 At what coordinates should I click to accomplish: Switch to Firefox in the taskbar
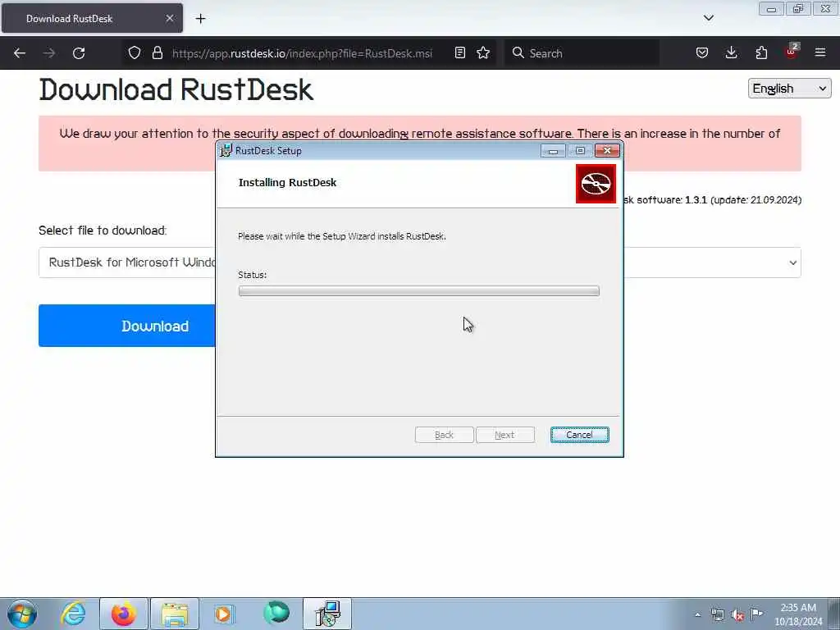click(123, 614)
